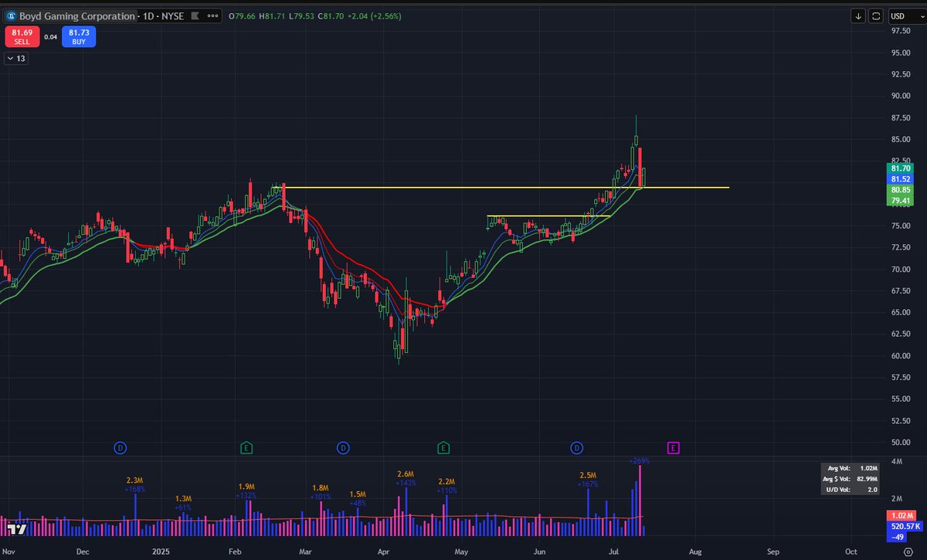
Task: Click the 81.69 SELL button
Action: click(x=22, y=36)
